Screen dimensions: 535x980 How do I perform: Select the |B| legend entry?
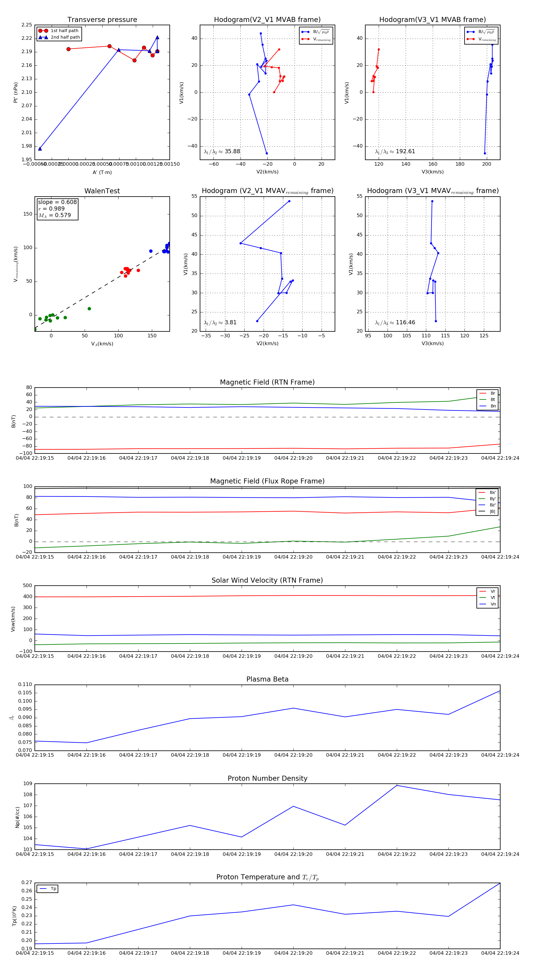point(487,511)
